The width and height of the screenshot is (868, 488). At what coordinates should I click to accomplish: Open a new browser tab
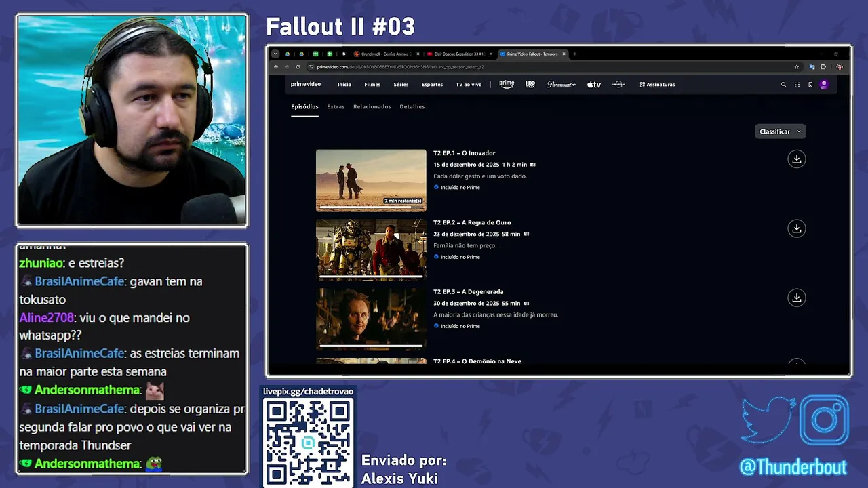574,54
